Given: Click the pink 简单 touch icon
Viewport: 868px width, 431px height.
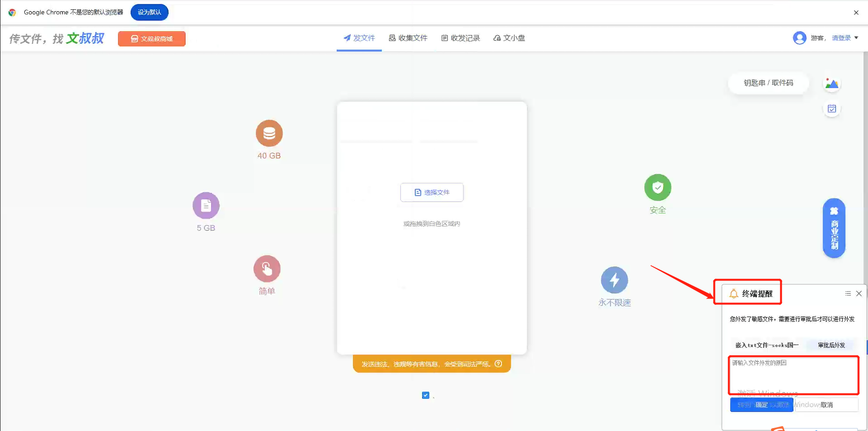Looking at the screenshot, I should point(267,269).
